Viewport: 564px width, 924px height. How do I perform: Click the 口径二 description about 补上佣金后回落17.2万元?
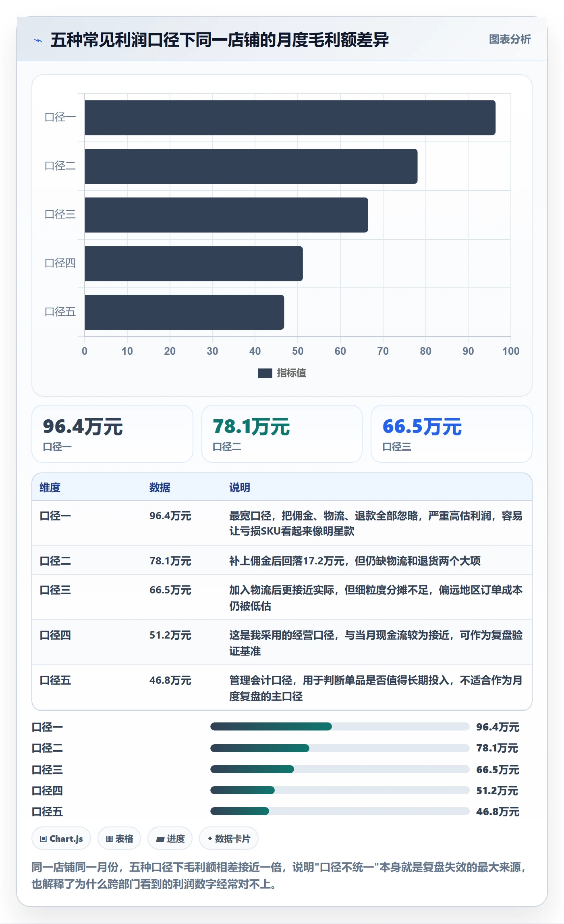tap(355, 561)
